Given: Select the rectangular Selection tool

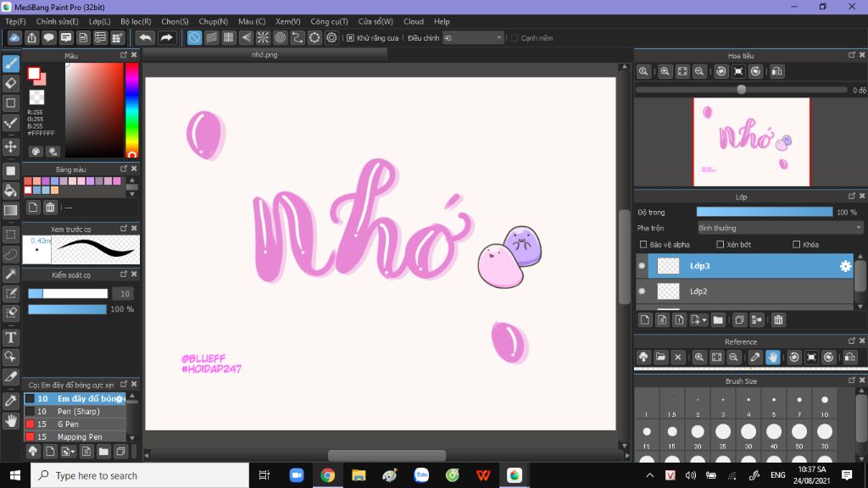Looking at the screenshot, I should [11, 235].
